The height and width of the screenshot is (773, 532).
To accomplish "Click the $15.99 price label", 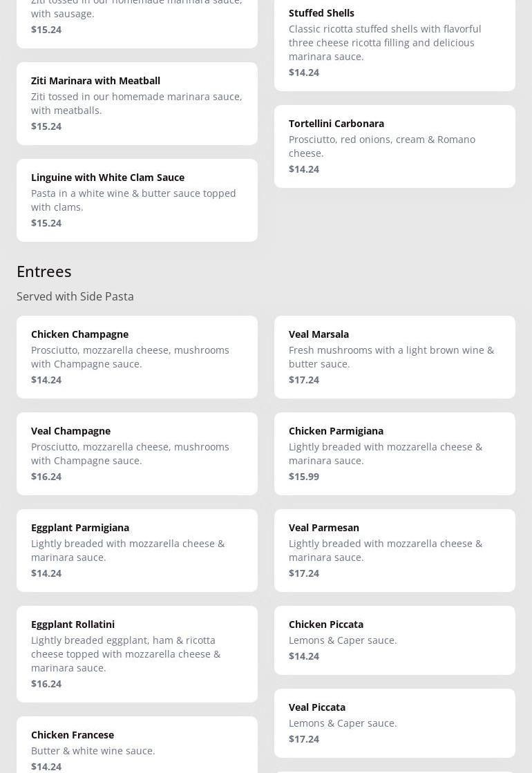I will click(304, 477).
